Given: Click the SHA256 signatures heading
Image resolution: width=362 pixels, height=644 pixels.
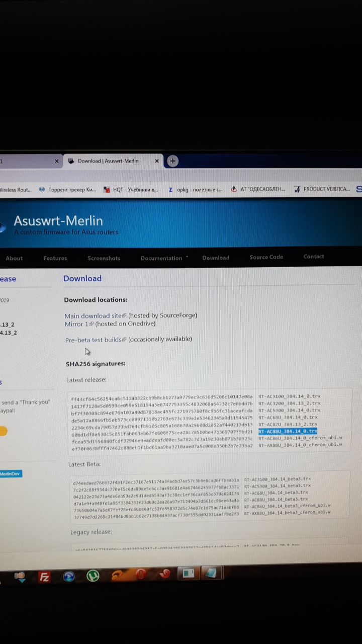Looking at the screenshot, I should tap(96, 364).
